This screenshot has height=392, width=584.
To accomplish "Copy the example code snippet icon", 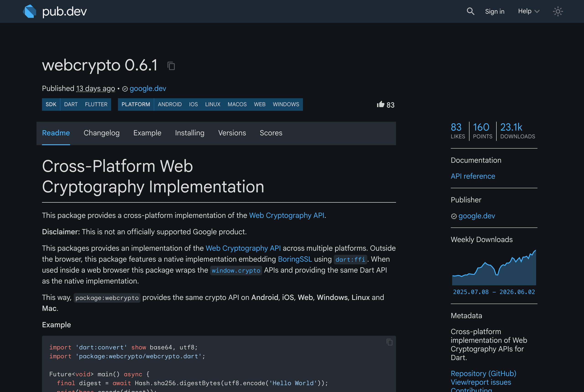I will (389, 342).
